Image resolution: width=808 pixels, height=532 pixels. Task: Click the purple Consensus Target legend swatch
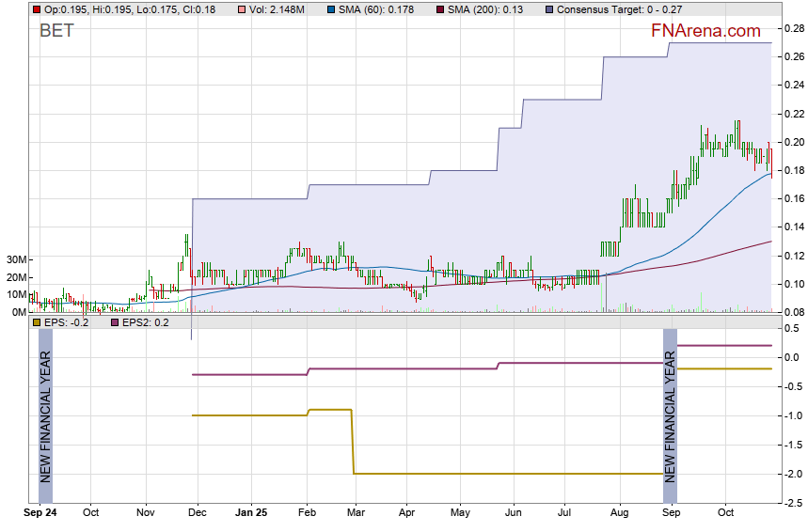[x=549, y=9]
